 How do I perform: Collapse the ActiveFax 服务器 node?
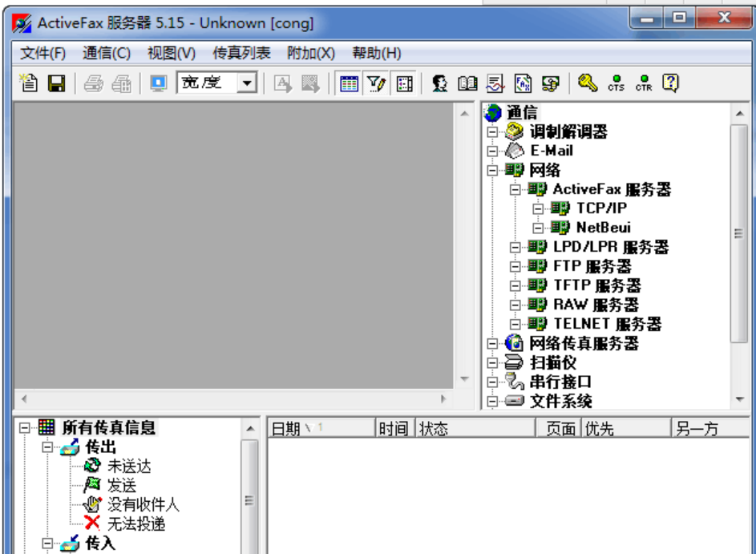[515, 189]
